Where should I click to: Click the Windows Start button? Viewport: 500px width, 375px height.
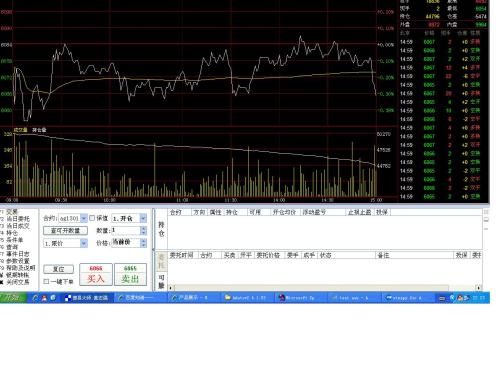tap(13, 297)
